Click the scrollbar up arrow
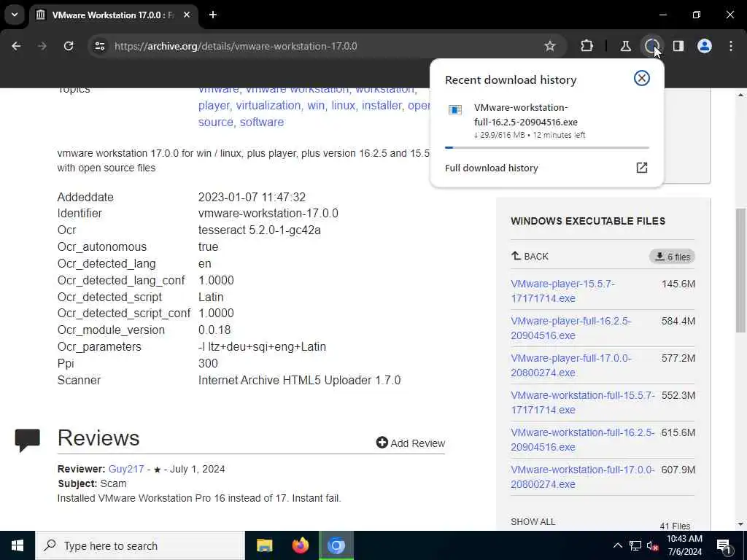Image resolution: width=747 pixels, height=560 pixels. (x=740, y=94)
